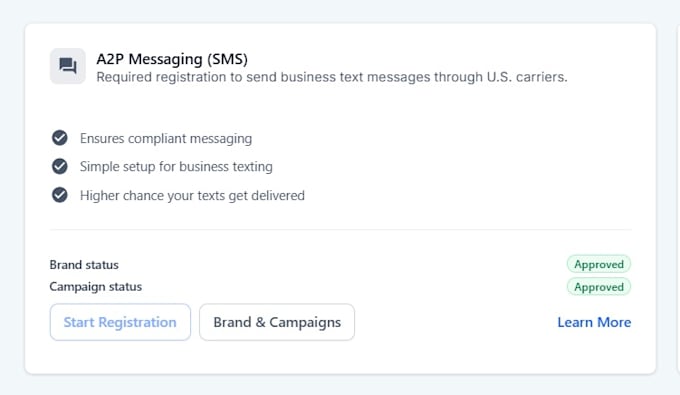Image resolution: width=680 pixels, height=395 pixels.
Task: Click the Ensures compliant messaging text
Action: [x=166, y=138]
